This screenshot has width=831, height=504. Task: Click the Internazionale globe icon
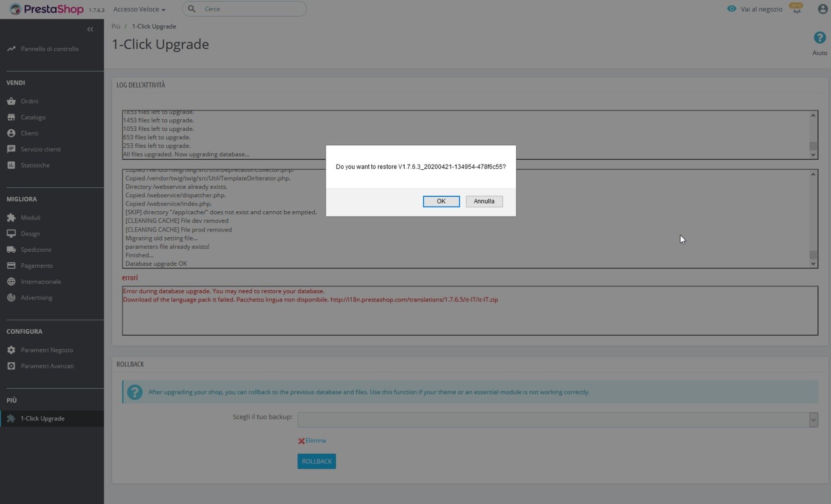(11, 282)
